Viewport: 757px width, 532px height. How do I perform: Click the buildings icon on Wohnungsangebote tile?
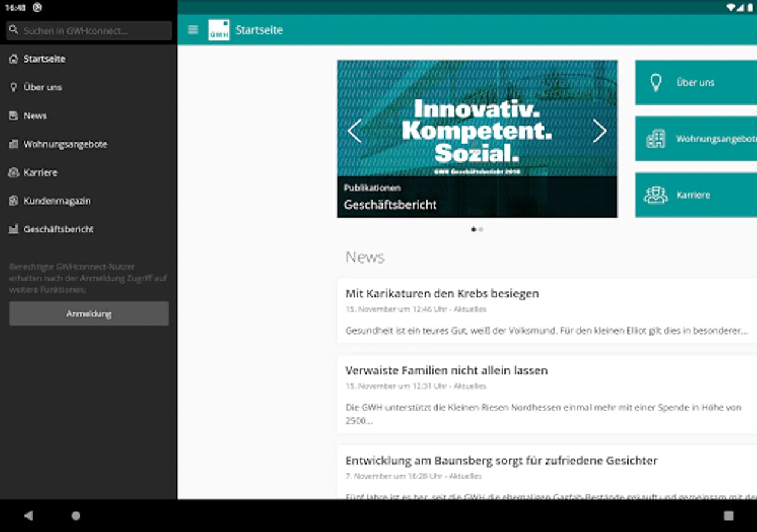655,139
